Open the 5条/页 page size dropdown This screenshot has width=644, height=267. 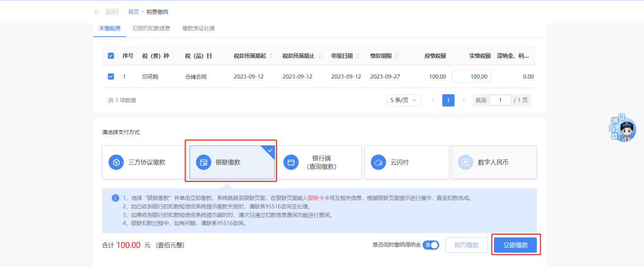click(403, 100)
